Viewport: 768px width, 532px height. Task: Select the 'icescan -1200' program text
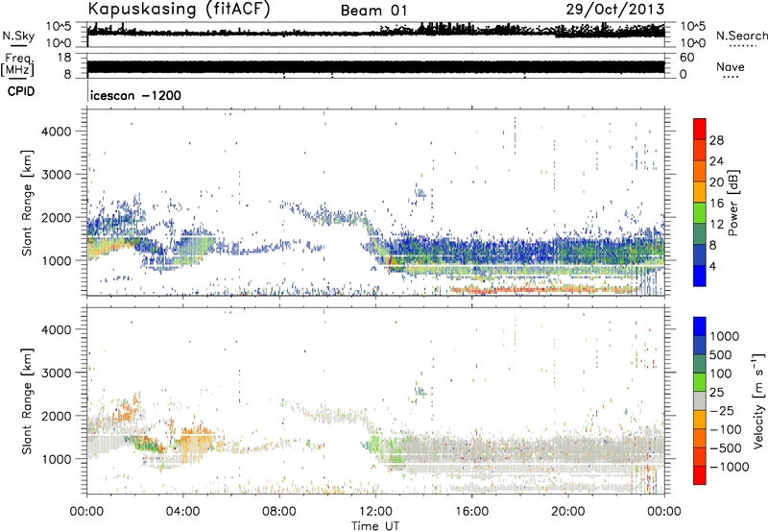tap(135, 95)
